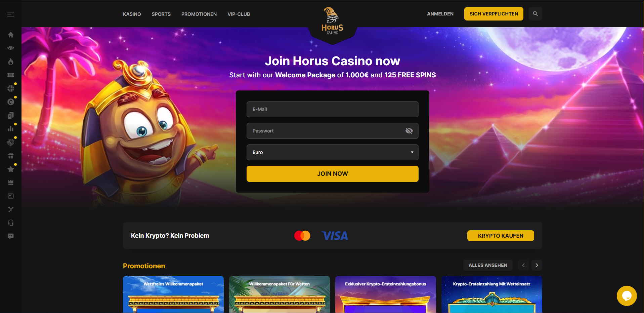The image size is (644, 313).
Task: Focus the E-Mail input field
Action: click(x=333, y=109)
